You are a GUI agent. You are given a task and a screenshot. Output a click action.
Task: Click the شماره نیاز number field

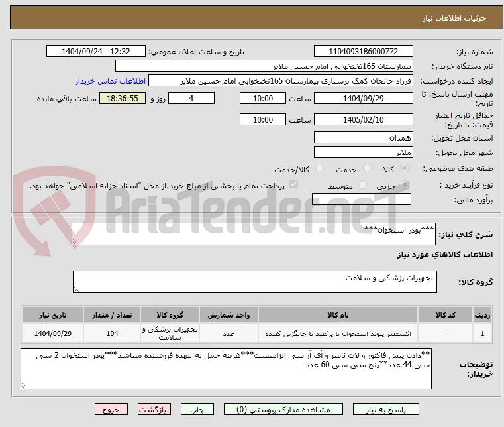(363, 52)
